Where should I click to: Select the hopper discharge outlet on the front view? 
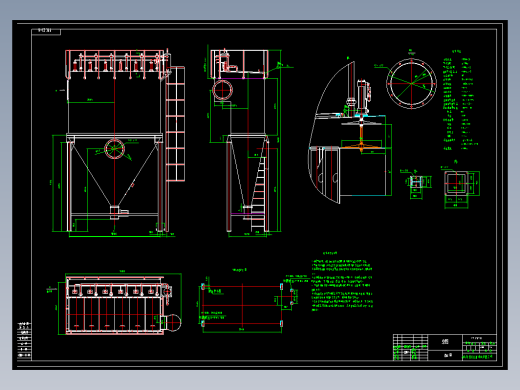tap(115, 212)
